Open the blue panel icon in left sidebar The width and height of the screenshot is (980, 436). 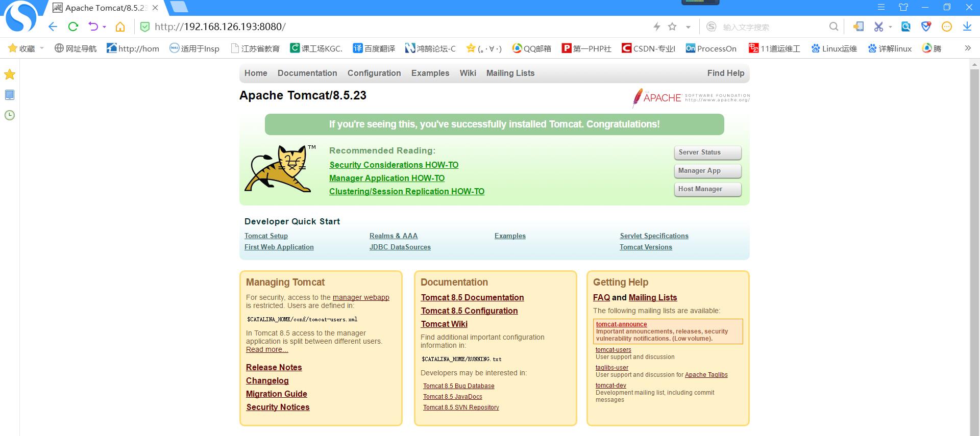(x=10, y=95)
